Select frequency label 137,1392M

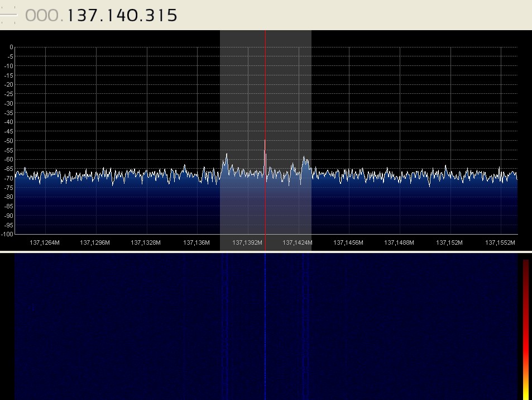[x=247, y=243]
